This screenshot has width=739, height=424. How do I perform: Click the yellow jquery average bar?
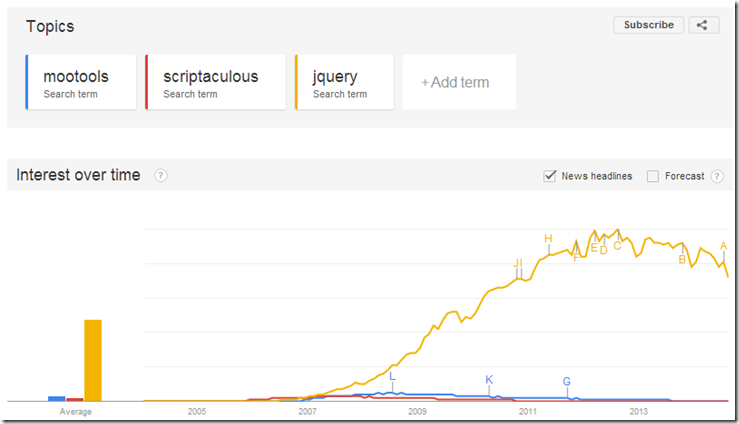(93, 360)
